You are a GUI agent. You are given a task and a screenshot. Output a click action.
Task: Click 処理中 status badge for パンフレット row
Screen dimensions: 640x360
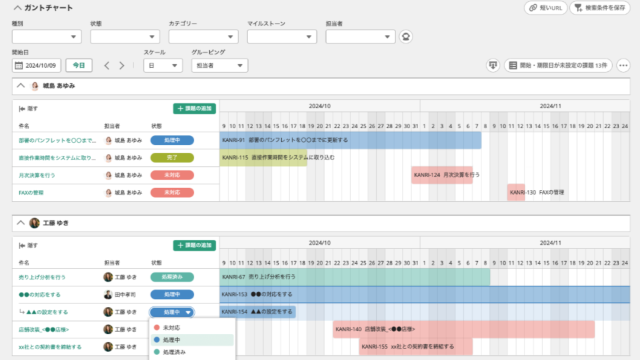[x=172, y=140]
